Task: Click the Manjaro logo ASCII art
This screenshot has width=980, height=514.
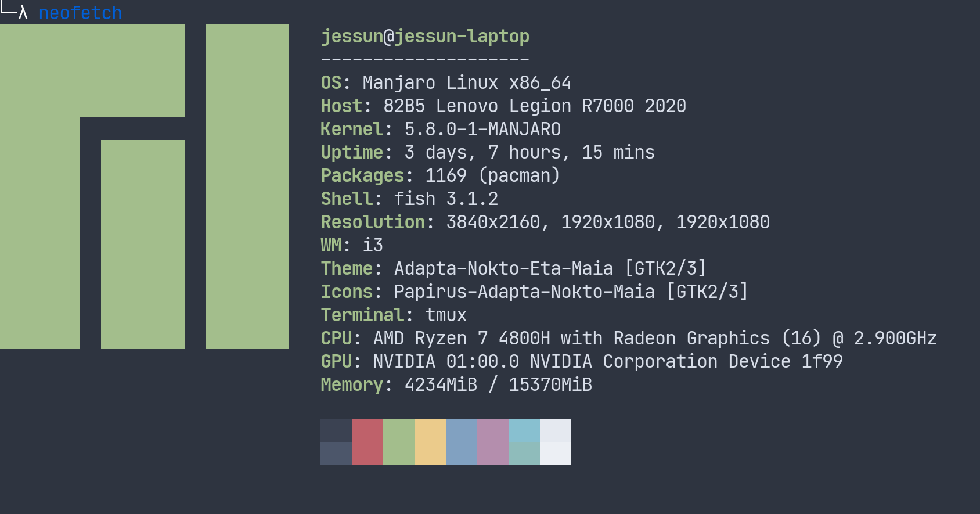Action: 145,186
